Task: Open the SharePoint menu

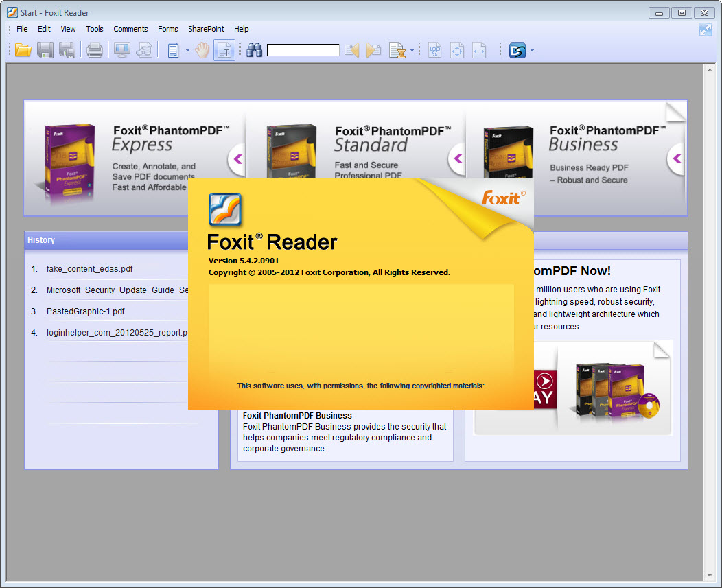Action: click(206, 29)
